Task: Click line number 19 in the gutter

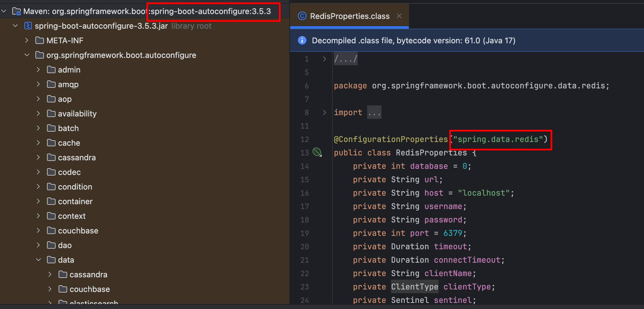Action: [305, 233]
